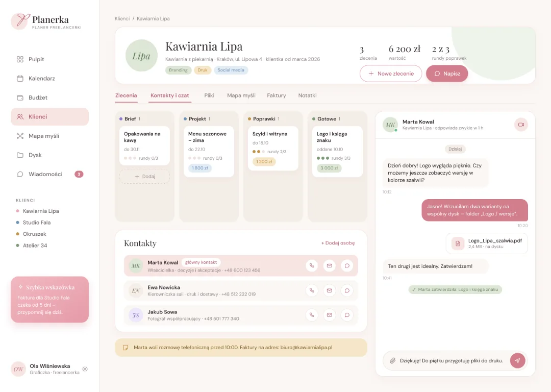This screenshot has width=551, height=392.
Task: Call Ewa Nowicka using the phone icon
Action: pos(312,290)
